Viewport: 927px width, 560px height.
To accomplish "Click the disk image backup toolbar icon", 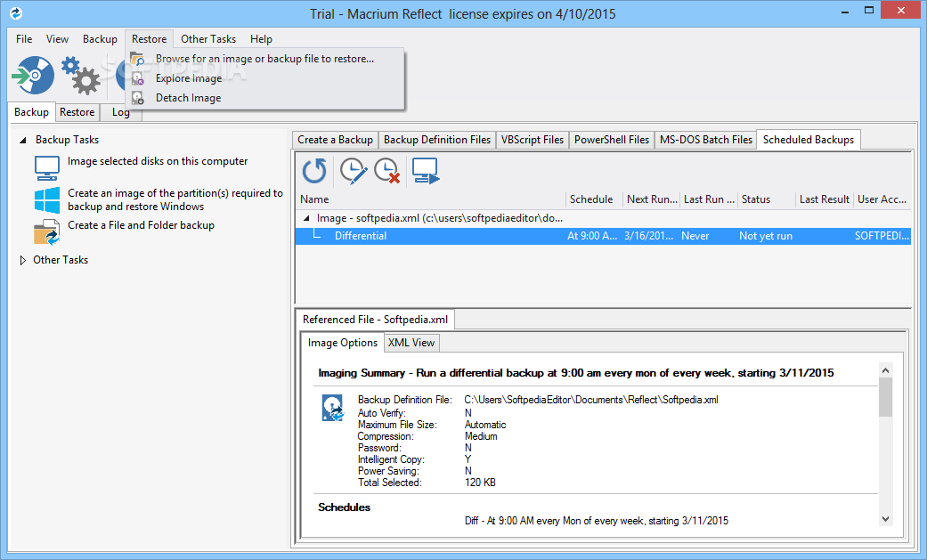I will point(33,76).
